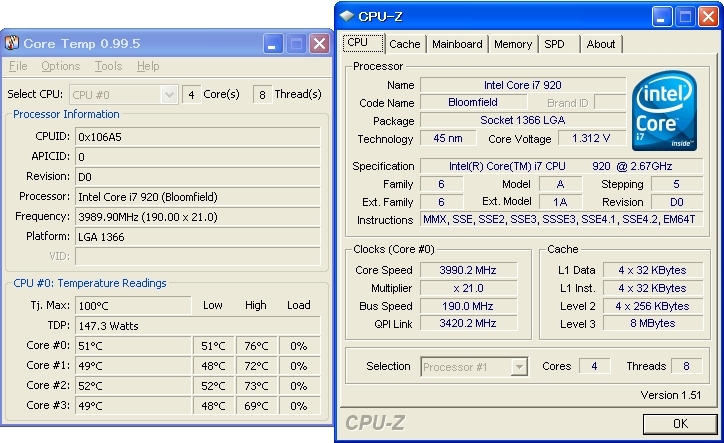
Task: Click the Technology value 45 nm
Action: point(448,138)
